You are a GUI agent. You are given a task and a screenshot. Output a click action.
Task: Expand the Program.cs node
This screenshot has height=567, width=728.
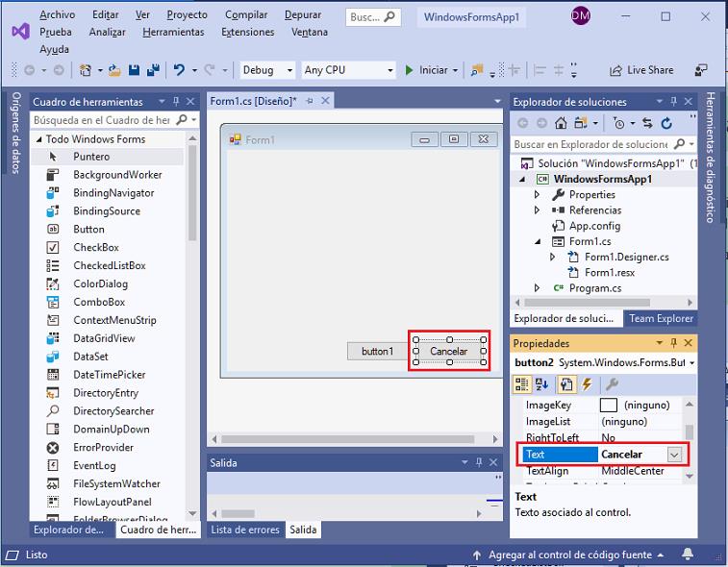pyautogui.click(x=537, y=288)
